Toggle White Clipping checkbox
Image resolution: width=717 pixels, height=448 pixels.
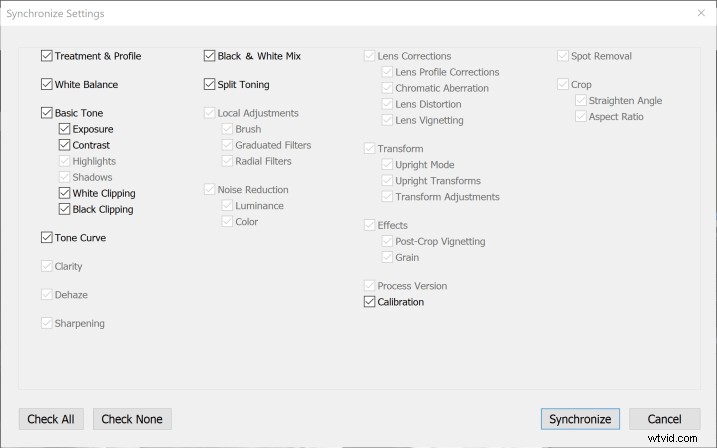click(x=65, y=193)
